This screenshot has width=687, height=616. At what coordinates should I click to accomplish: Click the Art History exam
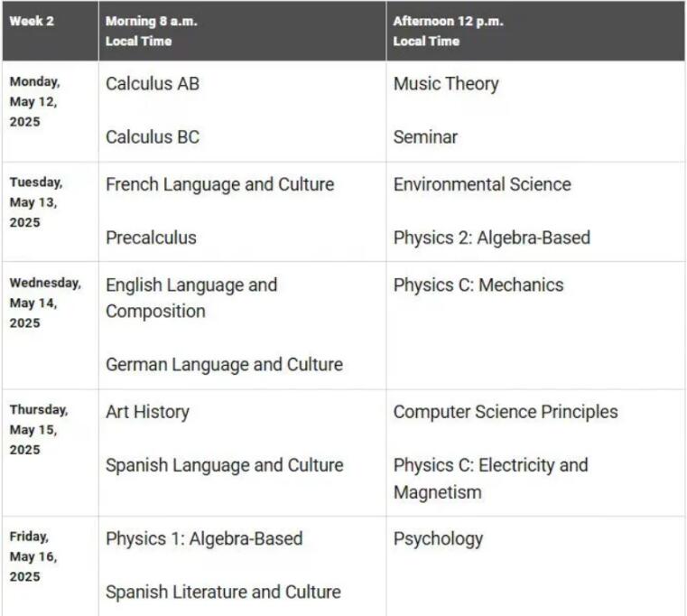147,412
